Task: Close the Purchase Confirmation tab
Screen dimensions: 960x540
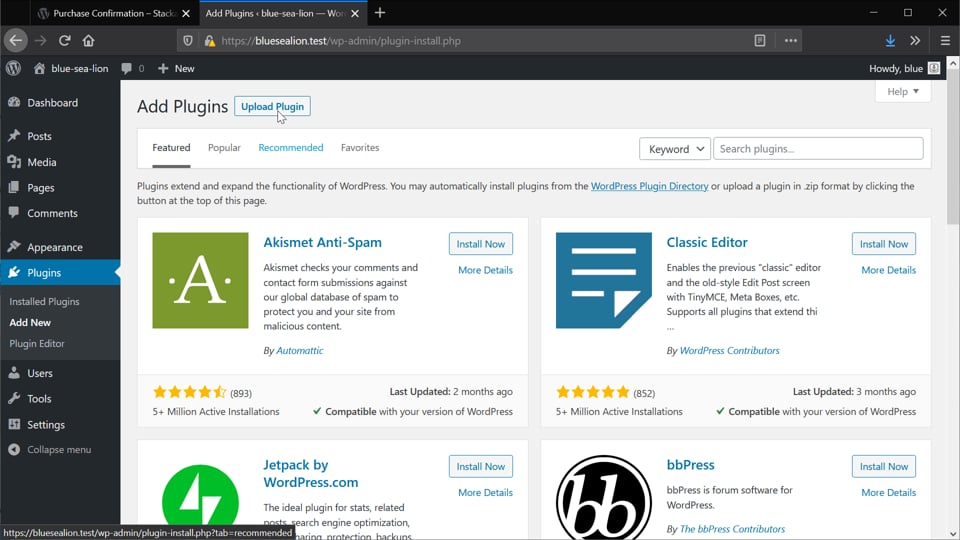Action: [x=186, y=13]
